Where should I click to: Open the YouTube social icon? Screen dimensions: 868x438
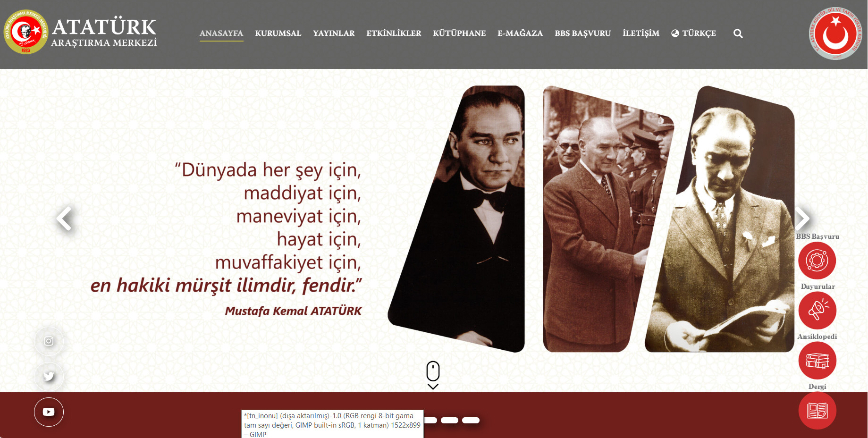click(49, 412)
